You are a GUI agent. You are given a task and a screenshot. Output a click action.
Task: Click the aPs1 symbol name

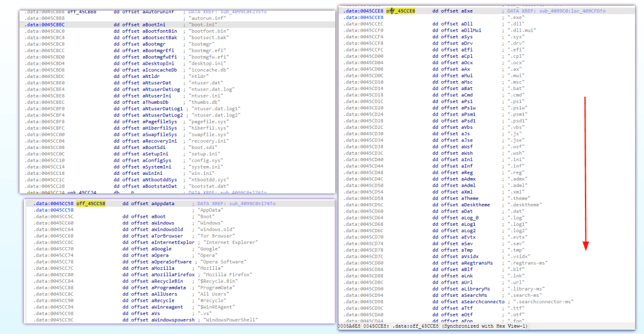pos(467,101)
